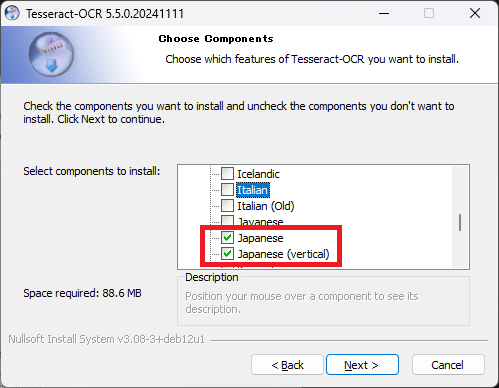This screenshot has width=499, height=388.
Task: Uncheck the Japanese language checkbox
Action: click(227, 238)
